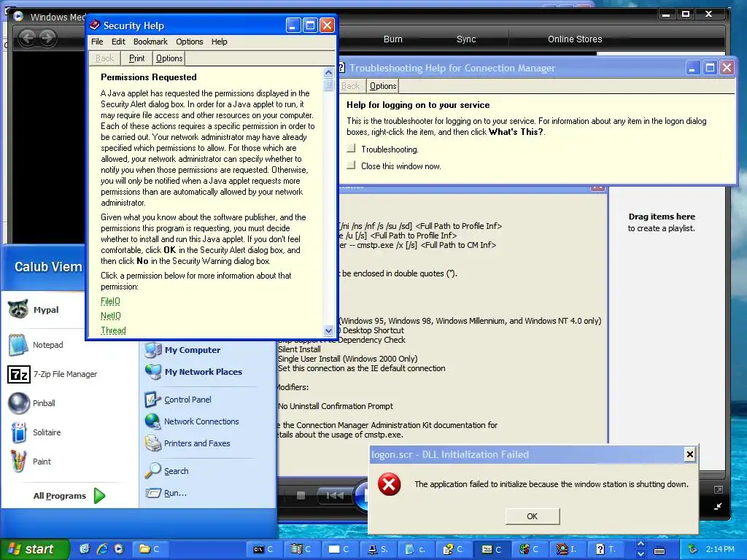Screen dimensions: 747x560
Task: Open the on-screen keyboard tray icon
Action: 659,551
